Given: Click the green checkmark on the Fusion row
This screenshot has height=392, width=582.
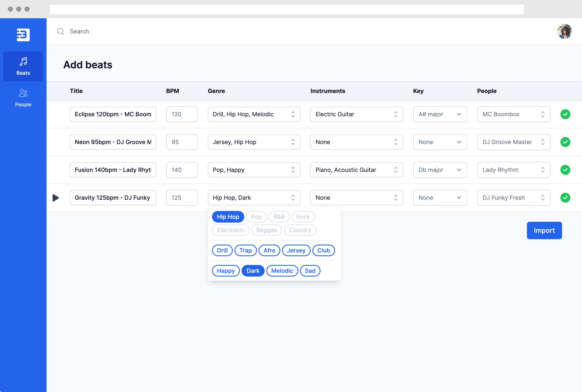Looking at the screenshot, I should click(565, 170).
